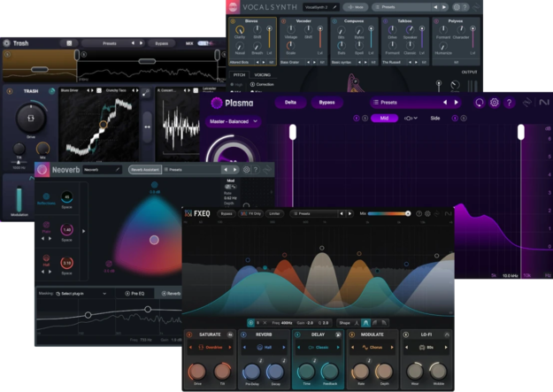The height and width of the screenshot is (392, 553).
Task: Open Neoverb help question mark icon
Action: pyautogui.click(x=256, y=170)
